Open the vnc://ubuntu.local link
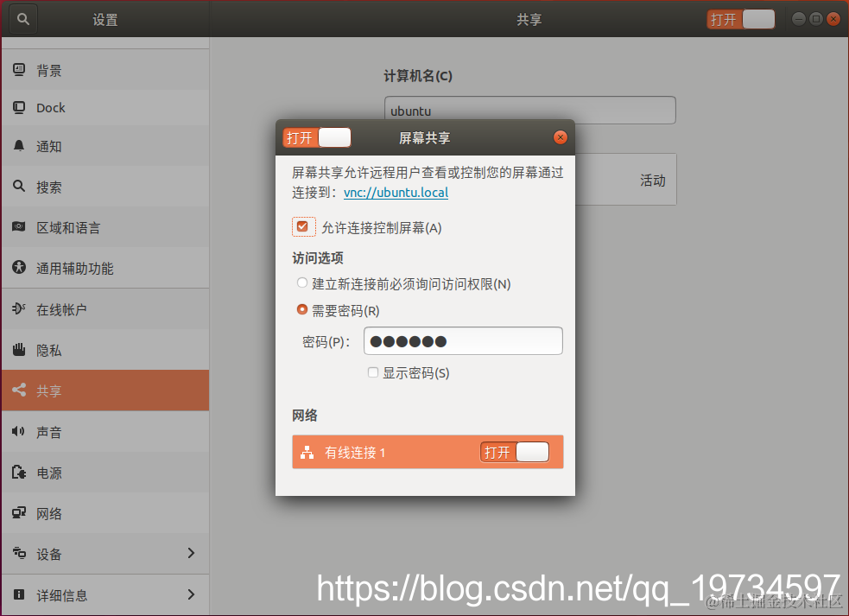The height and width of the screenshot is (616, 849). click(x=396, y=193)
